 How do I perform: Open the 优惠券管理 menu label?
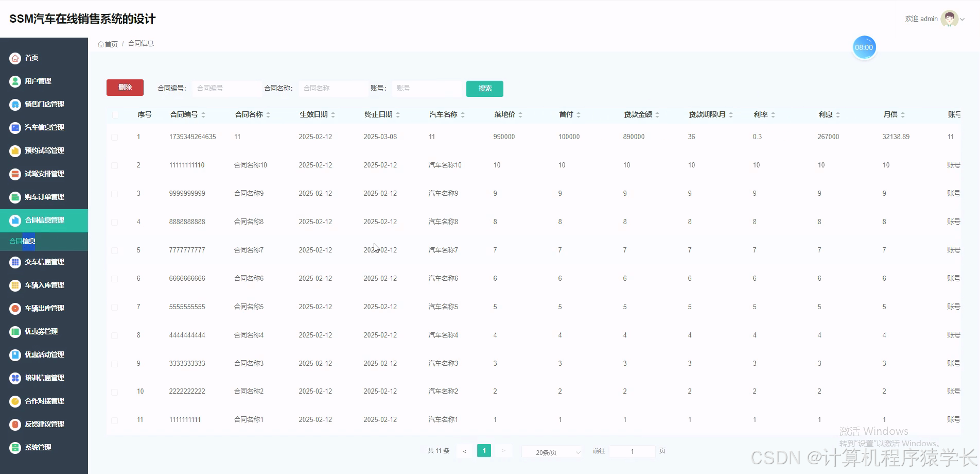coord(41,332)
